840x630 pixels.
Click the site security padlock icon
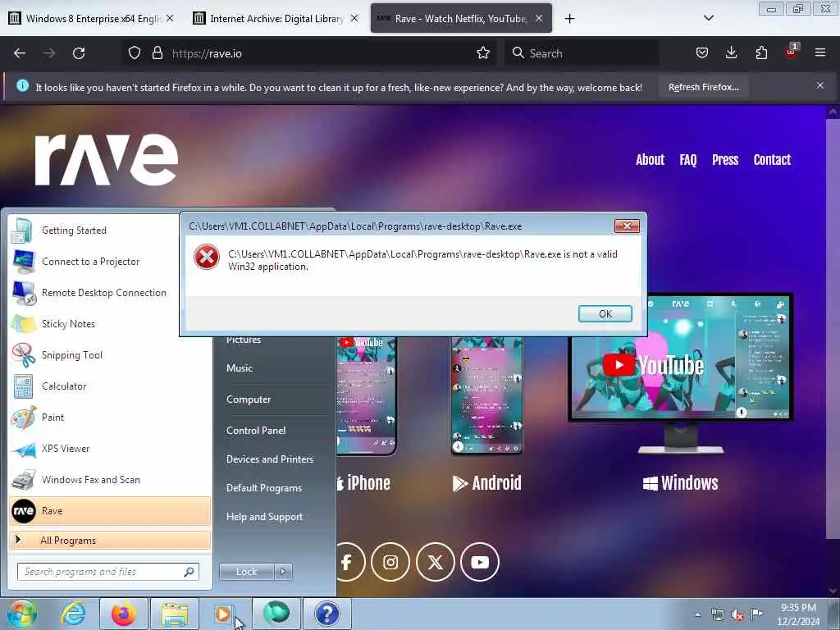coord(157,53)
